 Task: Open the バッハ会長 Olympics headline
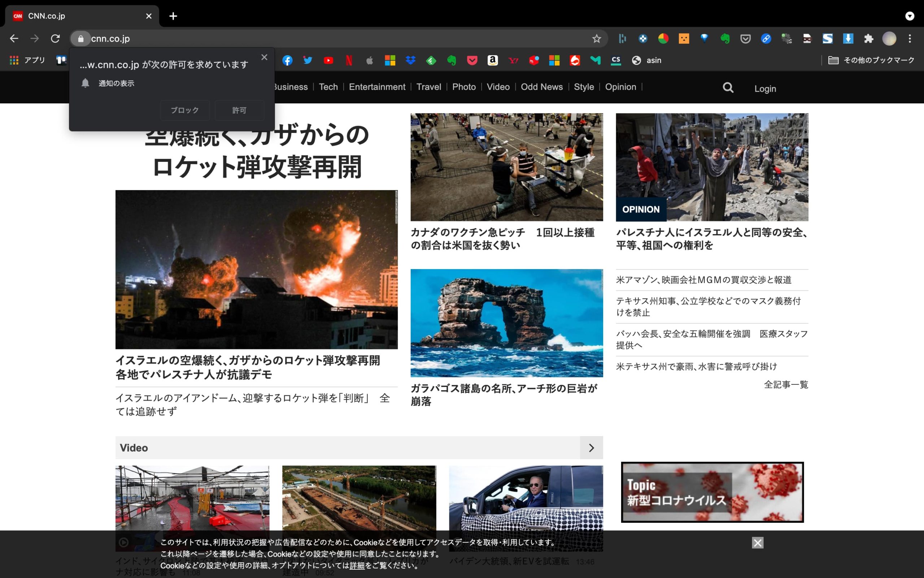pyautogui.click(x=712, y=340)
